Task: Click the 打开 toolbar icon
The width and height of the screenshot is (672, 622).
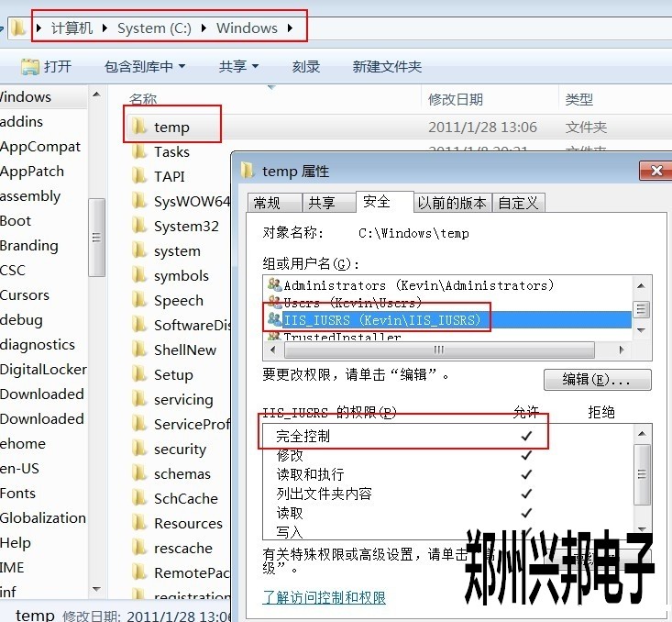Action: coord(30,66)
